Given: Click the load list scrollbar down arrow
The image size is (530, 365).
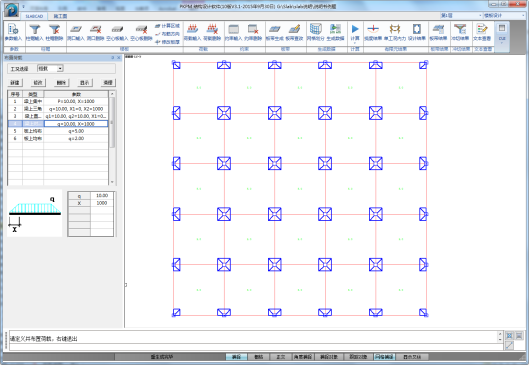Looking at the screenshot, I should [x=112, y=182].
